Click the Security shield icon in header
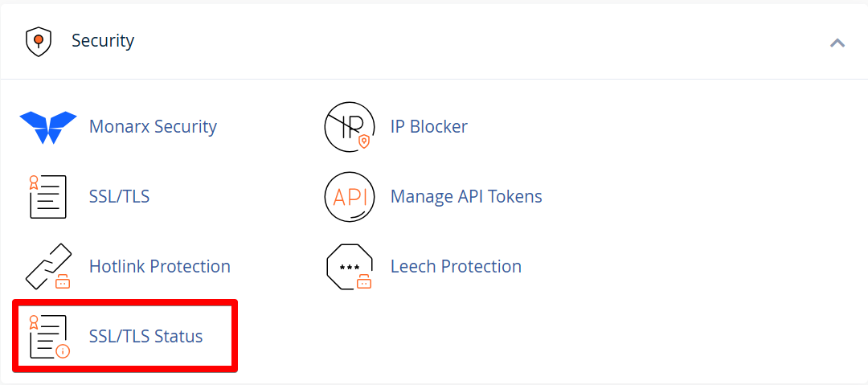The height and width of the screenshot is (385, 868). (39, 42)
